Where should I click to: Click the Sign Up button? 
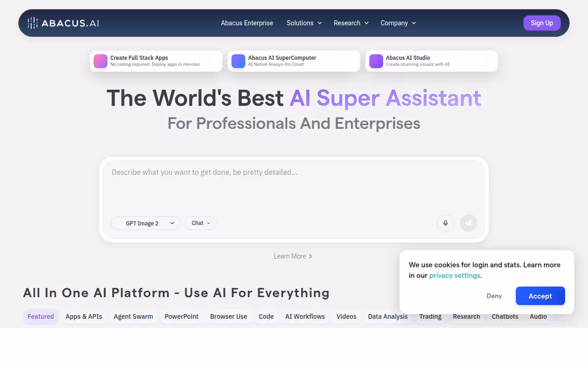coord(542,23)
